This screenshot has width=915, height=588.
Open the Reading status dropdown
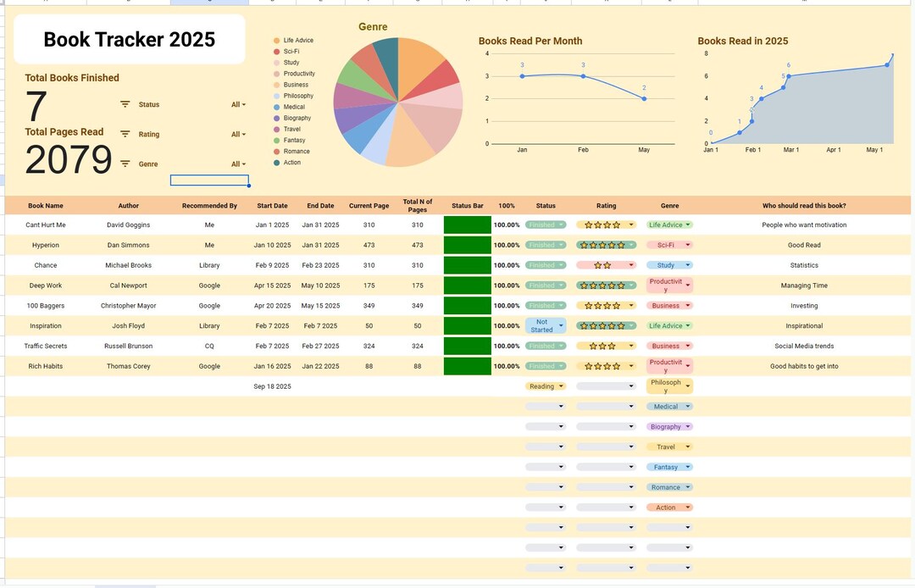(x=546, y=386)
